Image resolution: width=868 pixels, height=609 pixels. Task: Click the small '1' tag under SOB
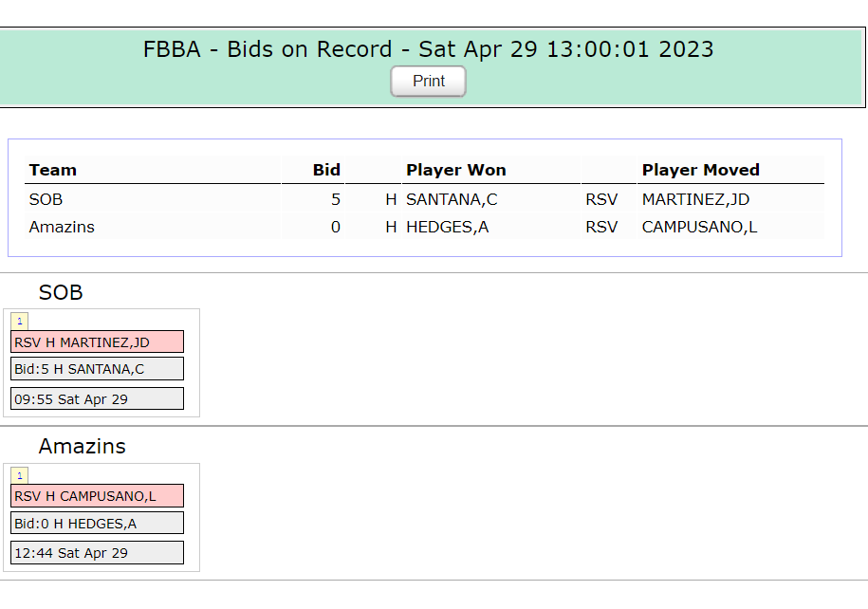tap(19, 322)
